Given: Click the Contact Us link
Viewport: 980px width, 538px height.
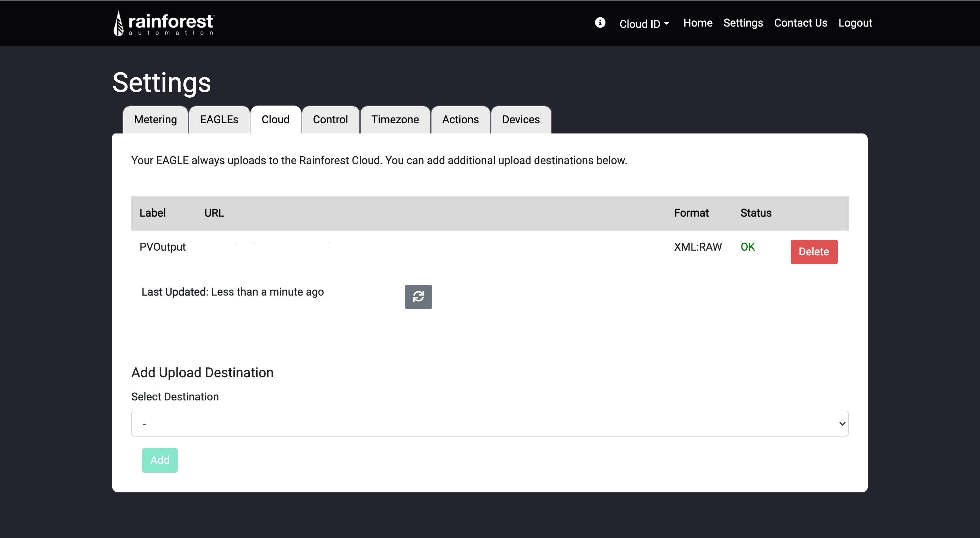Looking at the screenshot, I should [800, 23].
